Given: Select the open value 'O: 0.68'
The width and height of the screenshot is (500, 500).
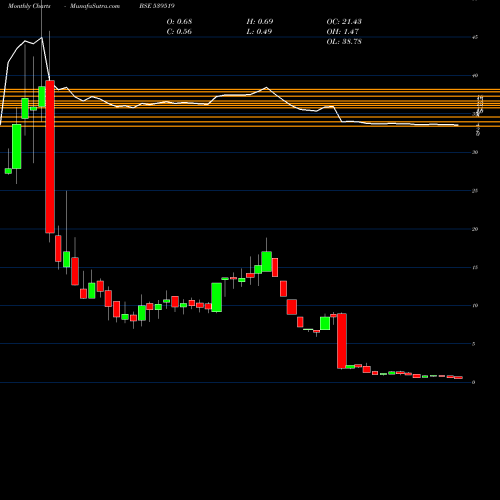Looking at the screenshot, I should (179, 22).
